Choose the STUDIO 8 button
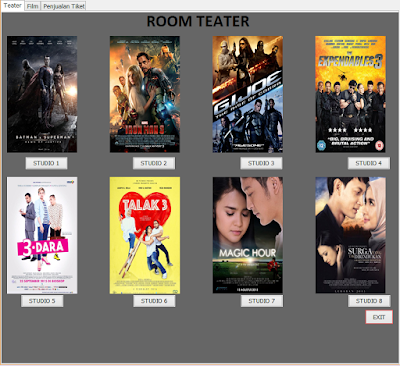400x366 pixels. 369,301
